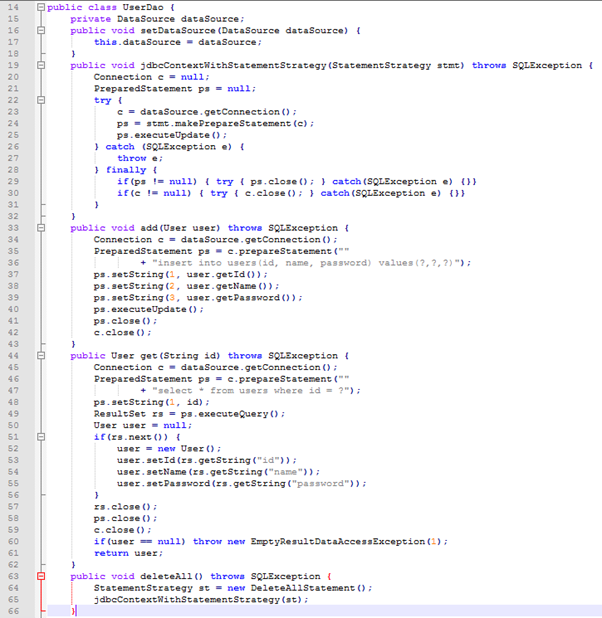The width and height of the screenshot is (602, 618).
Task: Click 'ps.setString(3, user.getPassword());' line
Action: (198, 298)
